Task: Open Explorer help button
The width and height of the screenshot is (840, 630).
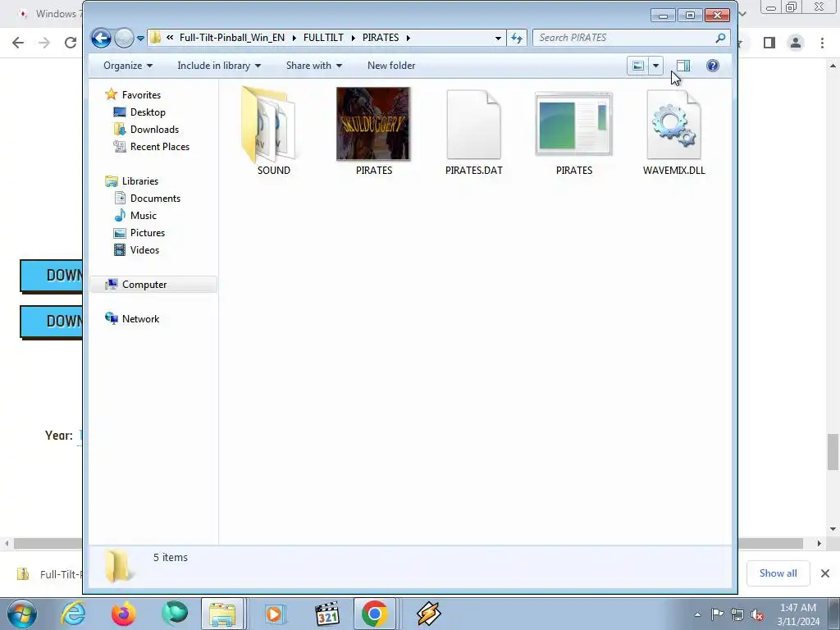Action: [713, 66]
